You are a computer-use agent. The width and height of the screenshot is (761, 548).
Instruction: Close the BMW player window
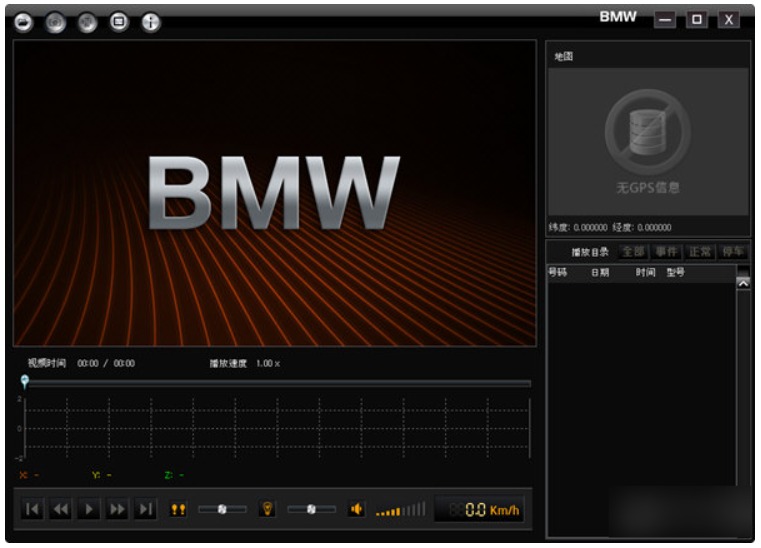728,19
